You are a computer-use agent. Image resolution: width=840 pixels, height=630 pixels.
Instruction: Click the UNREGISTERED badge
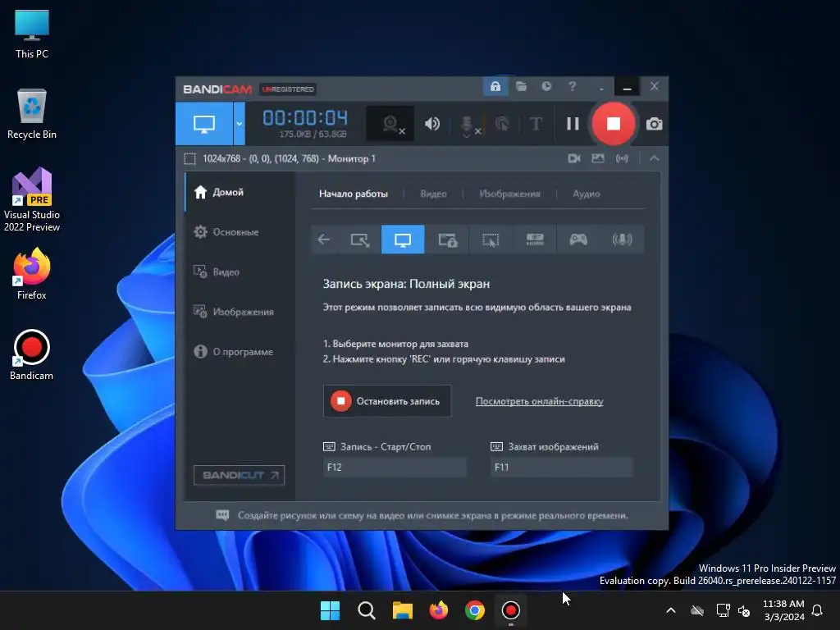(x=288, y=89)
